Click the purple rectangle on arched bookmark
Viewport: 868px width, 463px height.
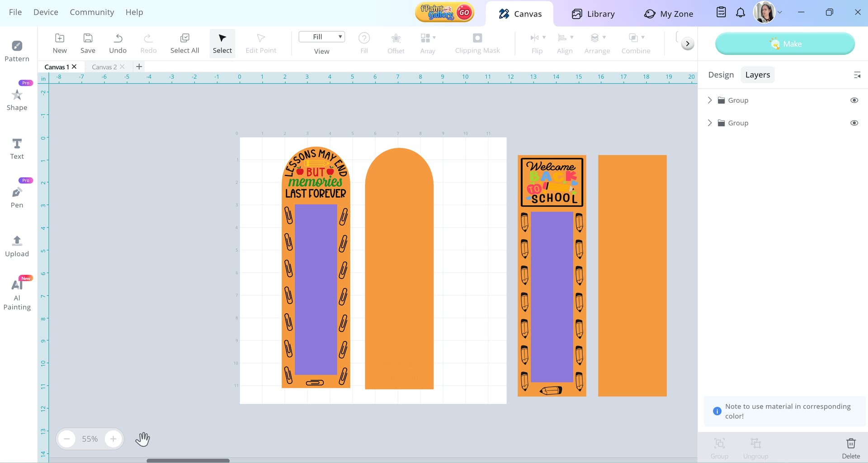[316, 289]
